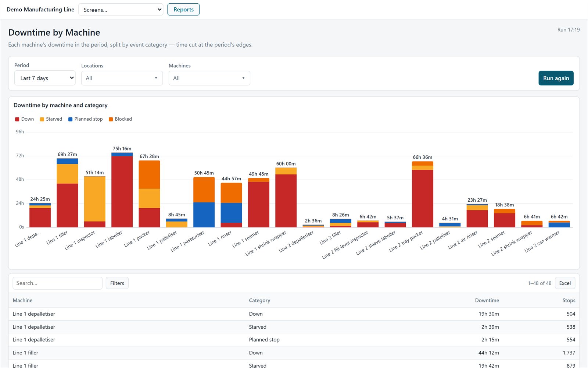The image size is (588, 368).
Task: Click the Line 1 filler down segment
Action: pos(67,205)
